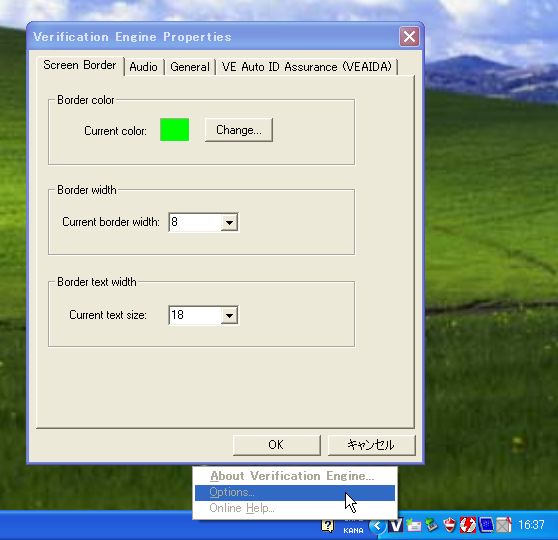Click the Current border width label
Screen dimensions: 558x540
[111, 222]
